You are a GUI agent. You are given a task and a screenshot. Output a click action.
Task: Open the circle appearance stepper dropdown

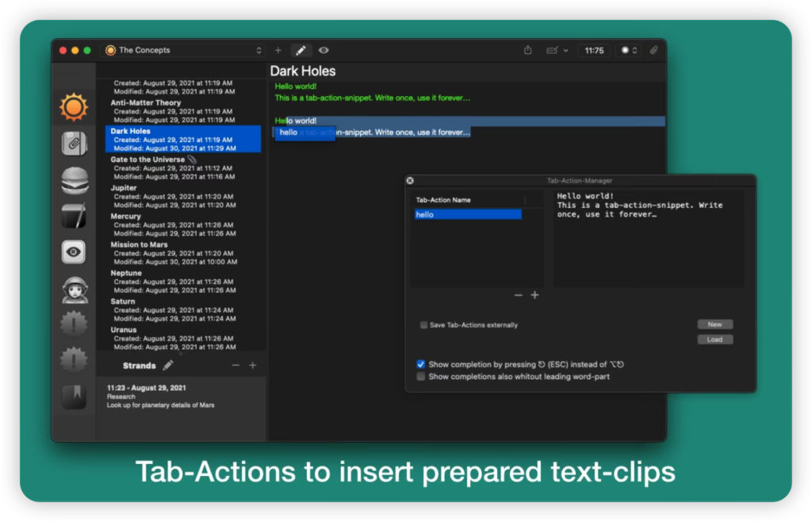click(628, 50)
